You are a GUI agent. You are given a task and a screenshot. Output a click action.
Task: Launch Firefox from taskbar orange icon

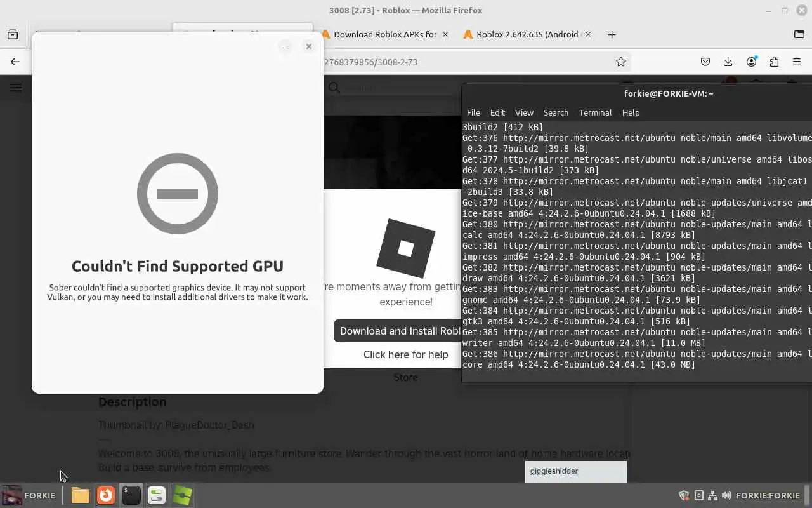106,495
